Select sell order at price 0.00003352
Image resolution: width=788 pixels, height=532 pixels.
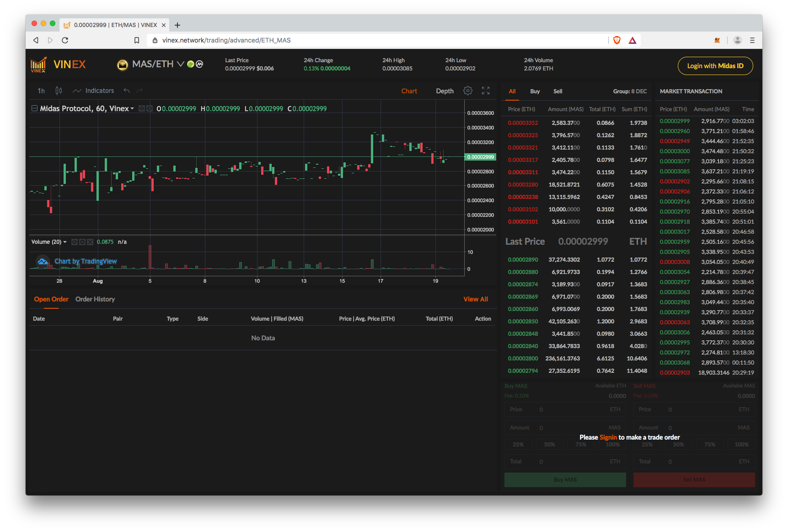(x=577, y=123)
